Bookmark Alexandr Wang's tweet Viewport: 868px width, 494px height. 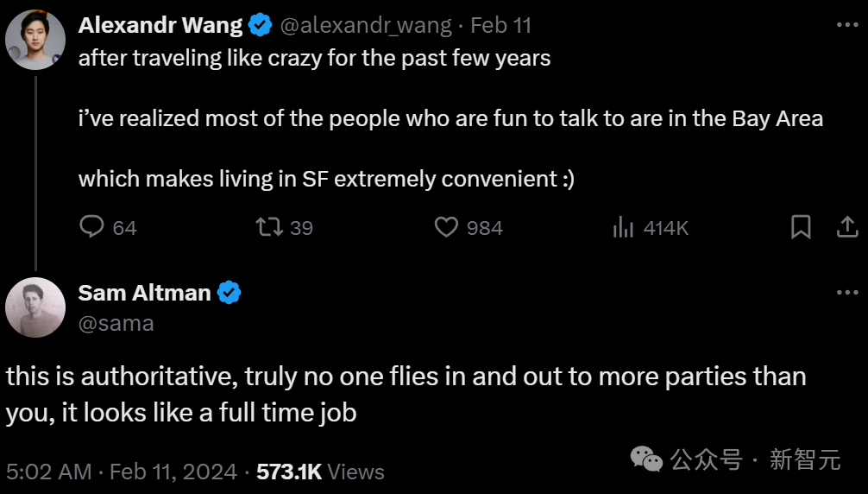pos(801,227)
